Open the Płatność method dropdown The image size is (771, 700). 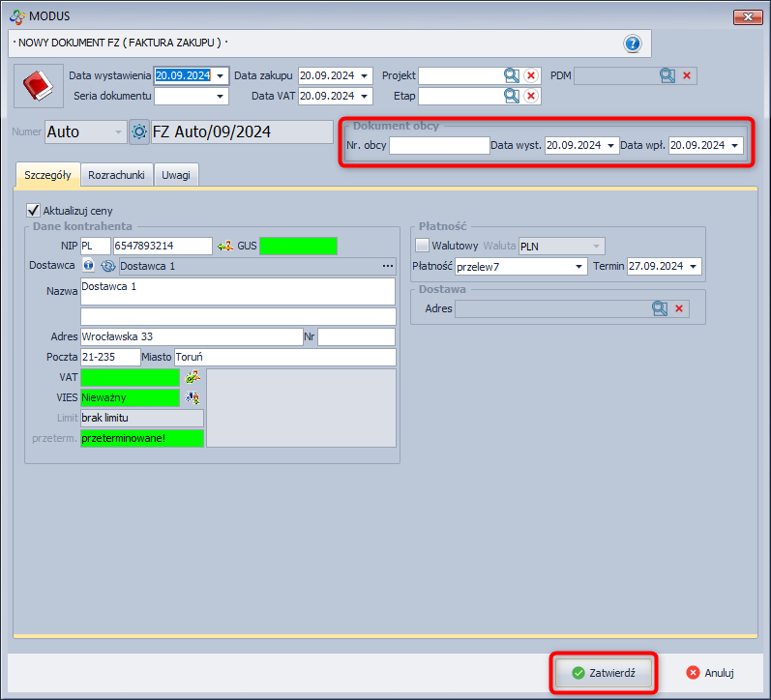(579, 267)
